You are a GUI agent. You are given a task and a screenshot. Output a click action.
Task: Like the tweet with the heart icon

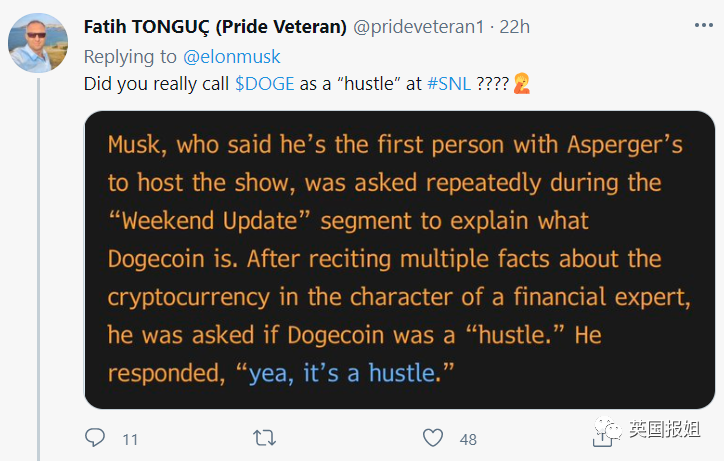[x=433, y=438]
